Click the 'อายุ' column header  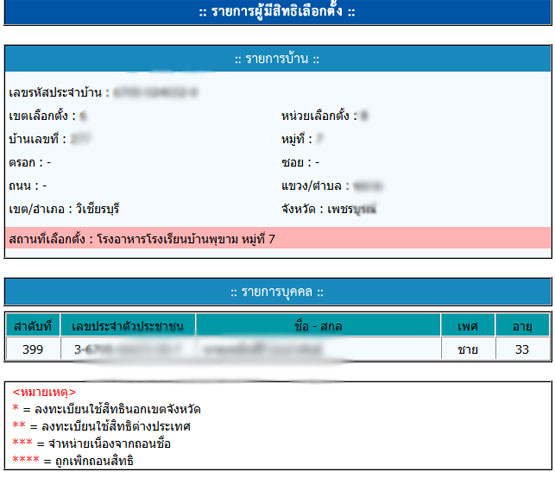coord(522,325)
